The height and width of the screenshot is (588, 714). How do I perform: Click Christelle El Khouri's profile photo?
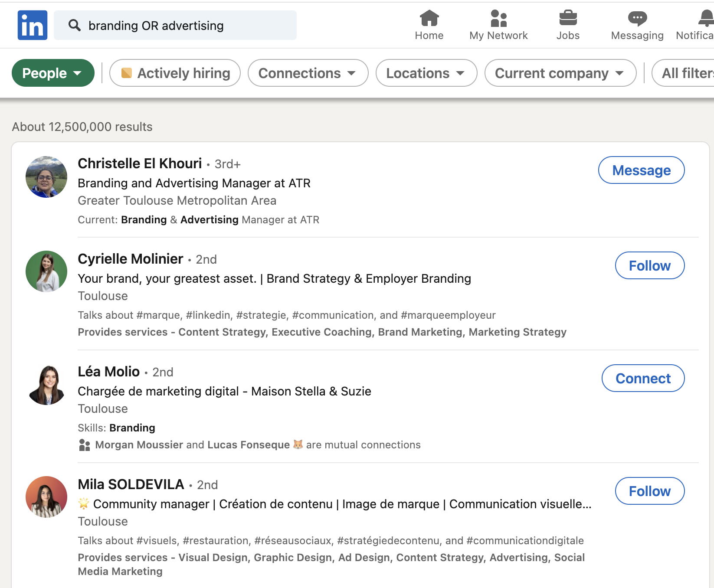coord(46,177)
